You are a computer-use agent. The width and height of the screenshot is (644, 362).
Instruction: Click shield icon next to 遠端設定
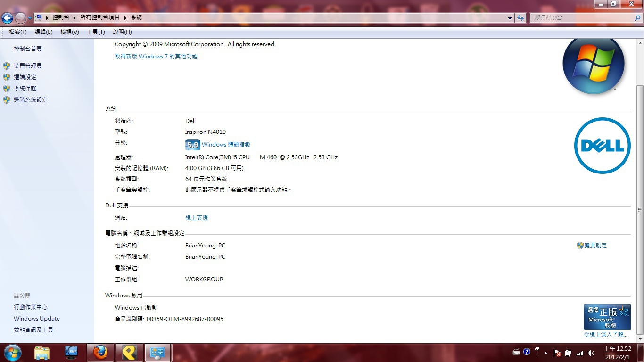[7, 77]
